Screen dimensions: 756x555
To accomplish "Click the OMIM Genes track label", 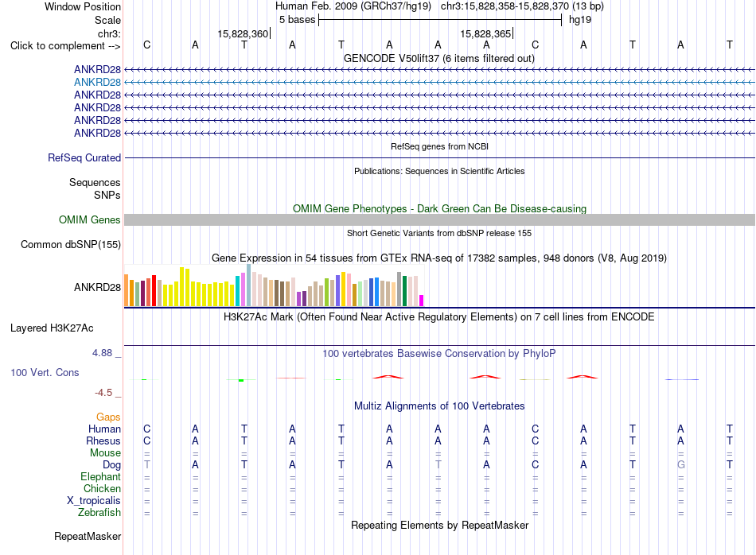I will pos(90,220).
